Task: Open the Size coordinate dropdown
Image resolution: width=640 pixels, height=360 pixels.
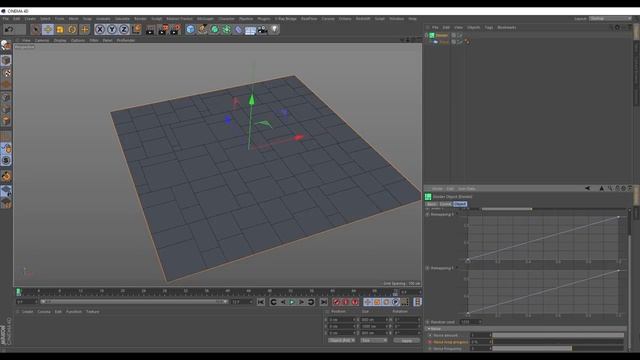Action: 374,340
